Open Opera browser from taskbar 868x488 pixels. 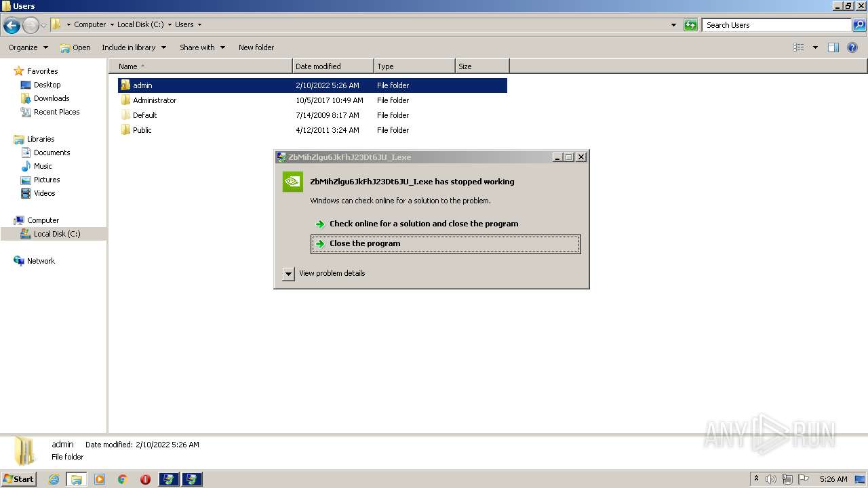pyautogui.click(x=145, y=479)
